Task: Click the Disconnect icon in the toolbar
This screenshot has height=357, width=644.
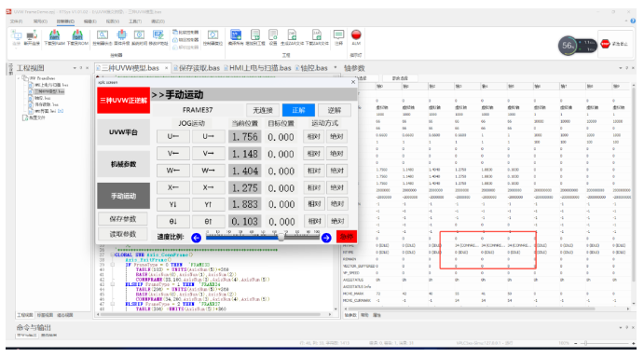Action: click(32, 35)
